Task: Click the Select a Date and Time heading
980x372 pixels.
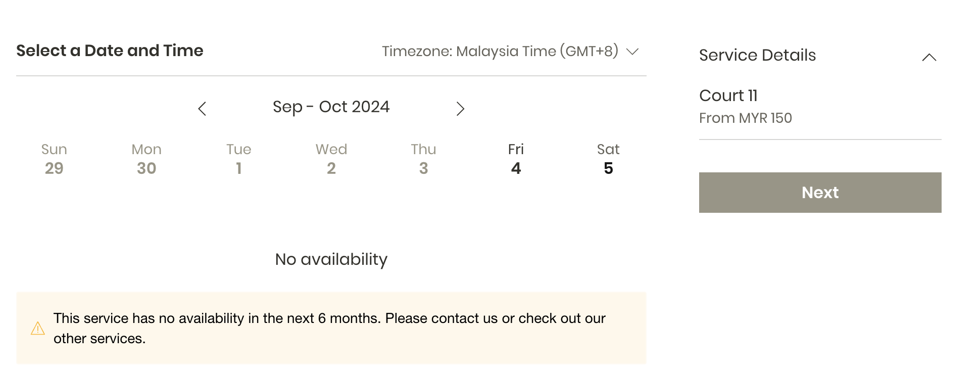Action: (x=110, y=51)
